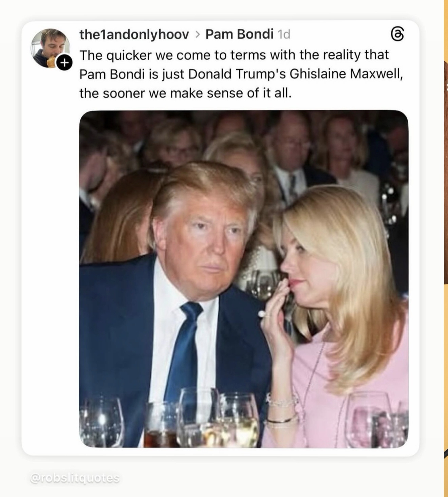Click the line starting "The quicker we come"

point(234,55)
